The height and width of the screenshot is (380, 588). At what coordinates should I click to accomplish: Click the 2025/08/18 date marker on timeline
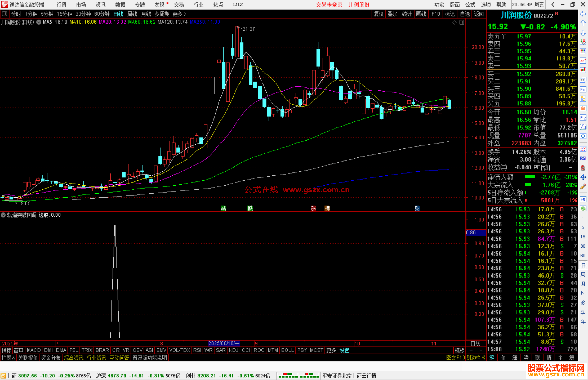[223, 343]
